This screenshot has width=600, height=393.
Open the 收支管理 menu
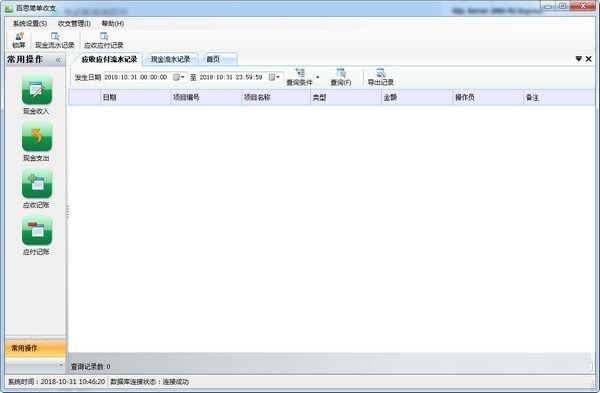(x=74, y=24)
